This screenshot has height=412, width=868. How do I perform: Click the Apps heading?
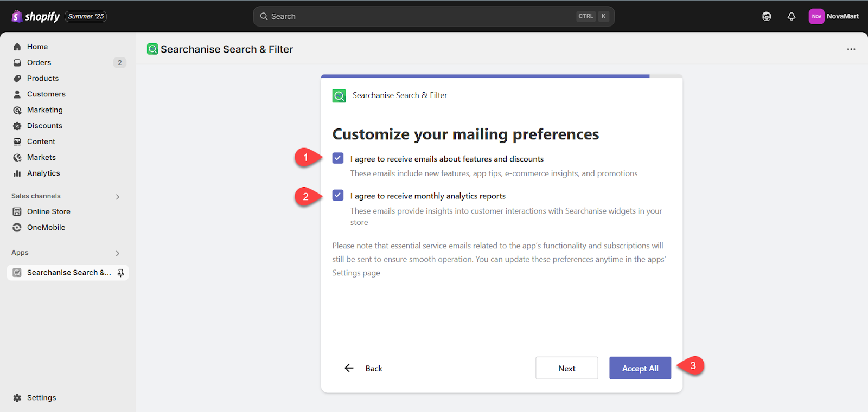20,252
